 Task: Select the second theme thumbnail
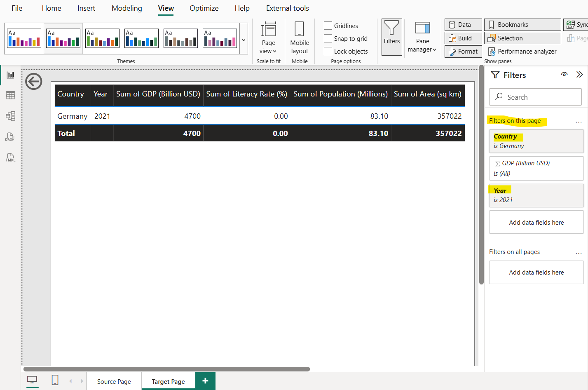coord(63,38)
